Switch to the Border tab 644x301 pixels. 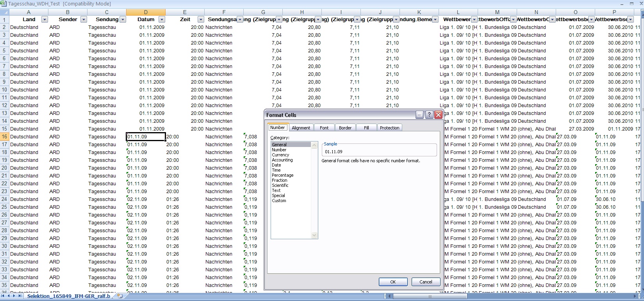click(345, 128)
